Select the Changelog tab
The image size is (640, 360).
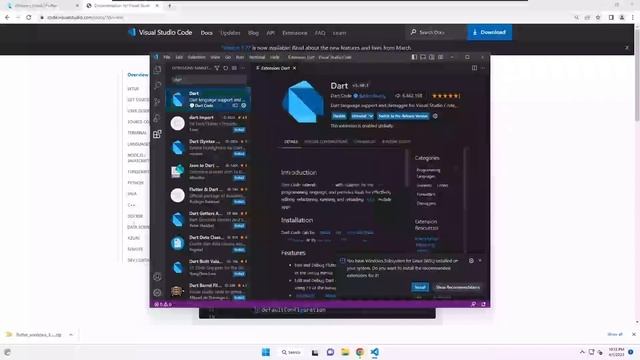364,142
